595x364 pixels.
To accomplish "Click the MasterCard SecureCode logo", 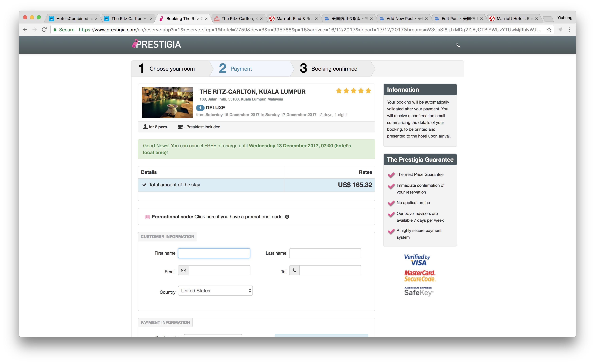I will coord(420,276).
